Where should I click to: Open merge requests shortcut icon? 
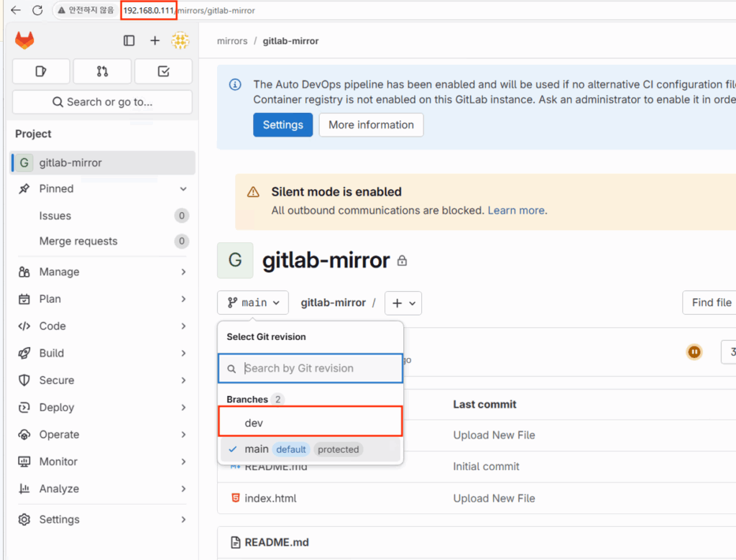point(102,71)
